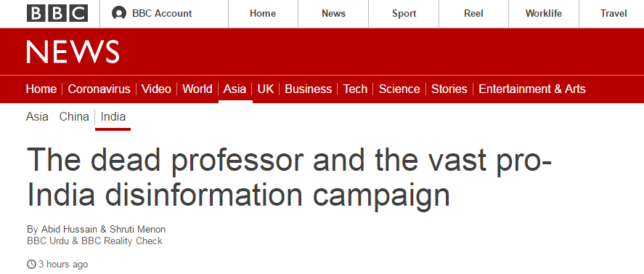Open Home in the top BBC navigation
Screen dimensions: 644x274
point(263,14)
